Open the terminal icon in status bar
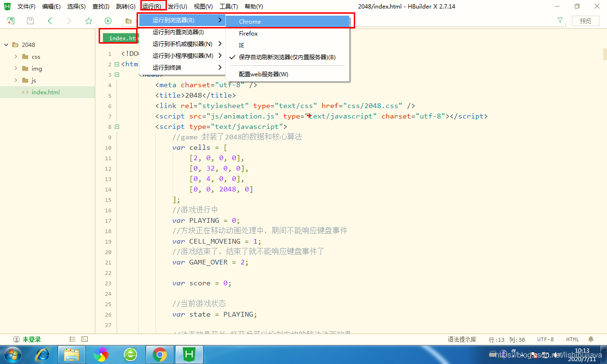 pos(84,339)
